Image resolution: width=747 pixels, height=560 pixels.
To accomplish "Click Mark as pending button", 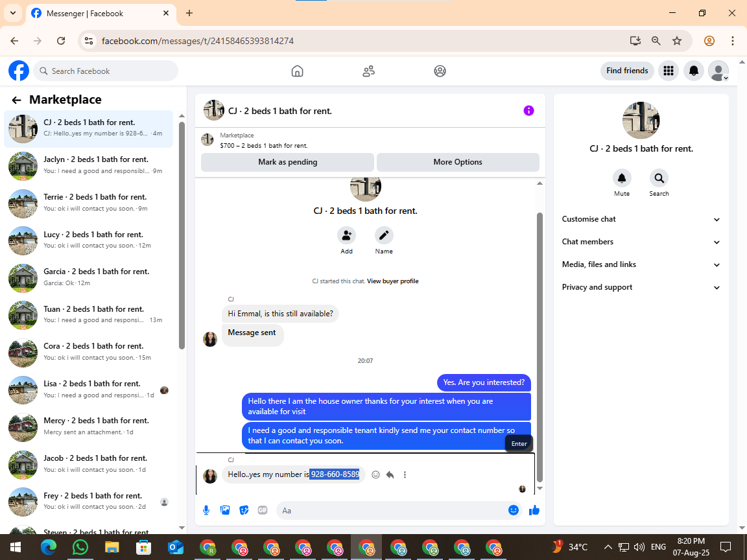I will (287, 162).
